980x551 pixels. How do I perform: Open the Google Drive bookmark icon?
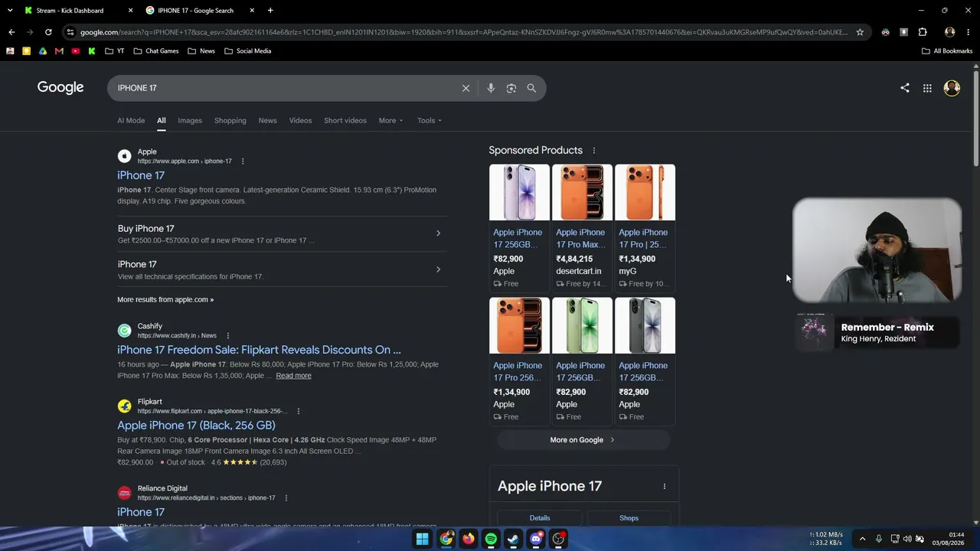click(43, 51)
